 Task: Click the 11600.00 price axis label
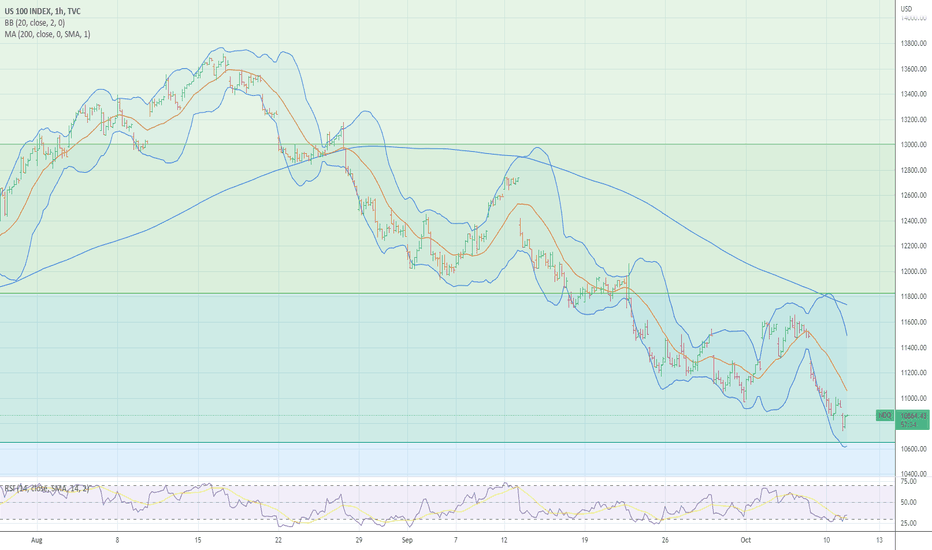pyautogui.click(x=914, y=322)
